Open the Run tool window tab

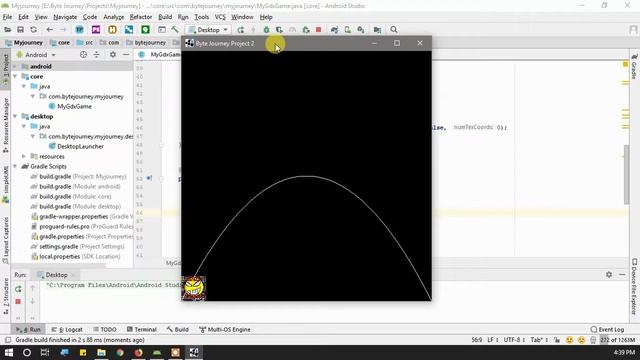click(x=29, y=329)
